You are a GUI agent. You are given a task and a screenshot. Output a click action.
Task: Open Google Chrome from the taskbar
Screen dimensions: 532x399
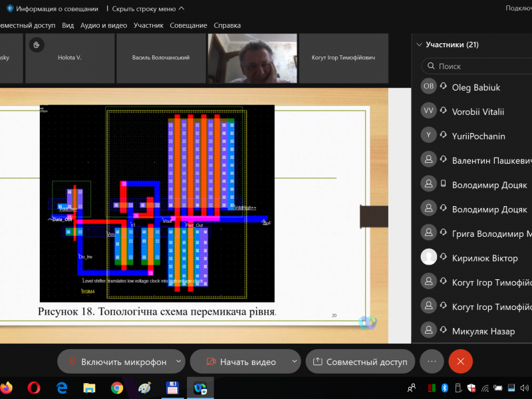coord(117,387)
